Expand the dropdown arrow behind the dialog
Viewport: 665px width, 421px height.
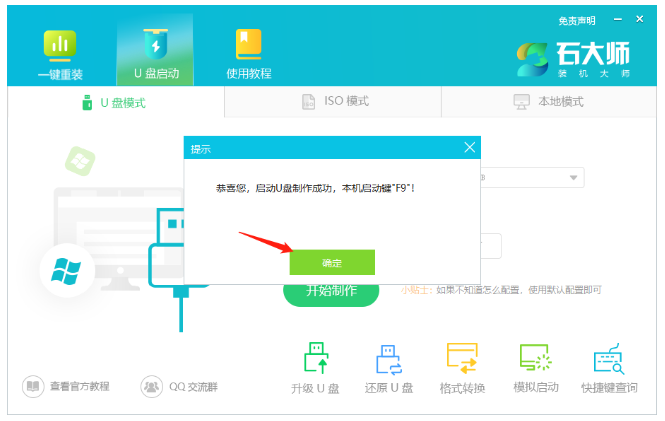pos(575,178)
